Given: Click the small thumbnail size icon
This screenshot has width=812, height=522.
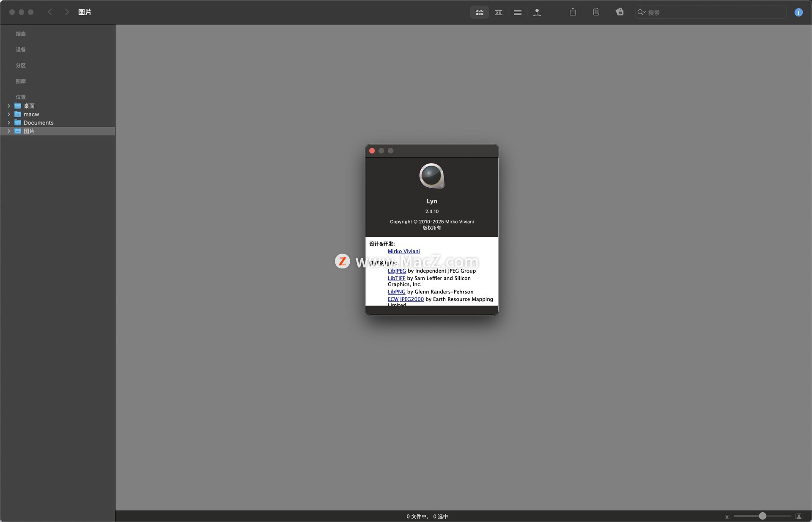Looking at the screenshot, I should 727,517.
